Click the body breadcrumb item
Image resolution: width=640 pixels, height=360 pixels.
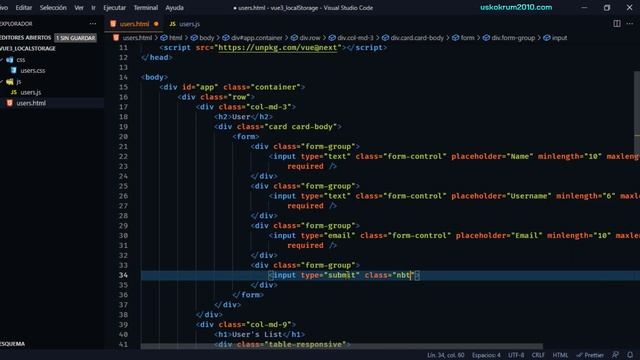(x=207, y=38)
